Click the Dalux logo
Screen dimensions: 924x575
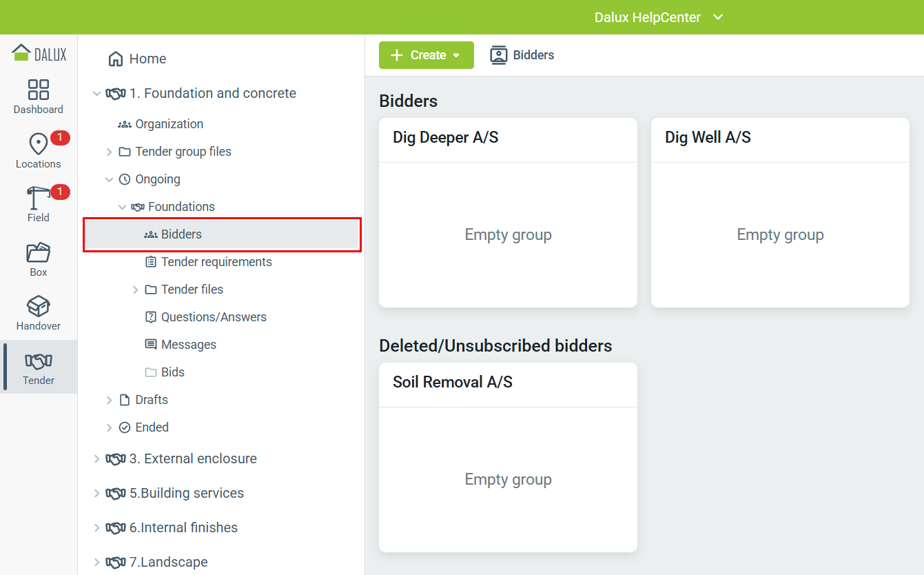click(x=39, y=53)
